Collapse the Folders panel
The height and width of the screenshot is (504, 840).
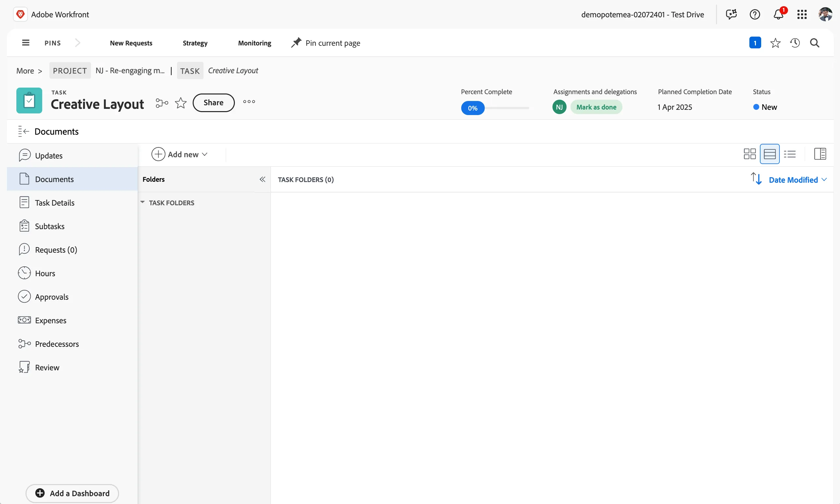[262, 179]
